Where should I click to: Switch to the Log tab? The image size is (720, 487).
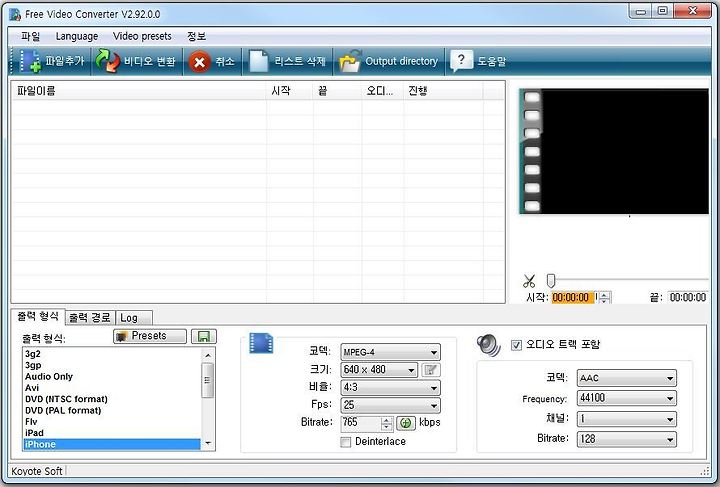pyautogui.click(x=133, y=318)
